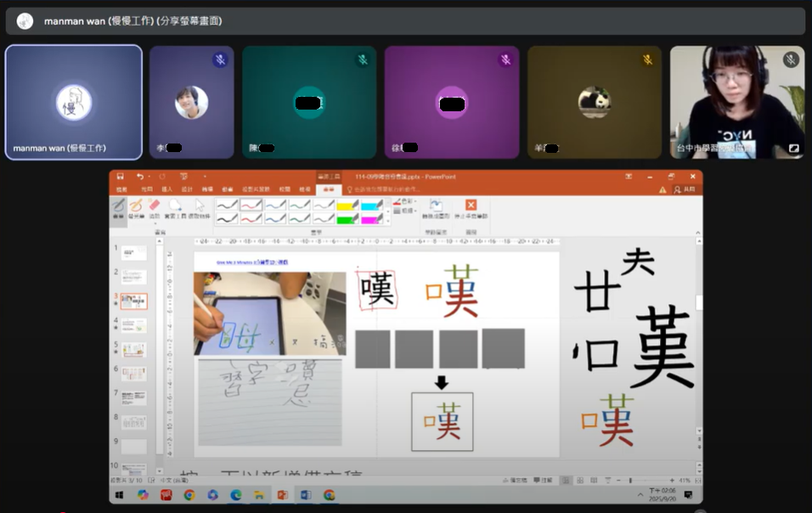Open the Insert ribbon tab

[167, 189]
